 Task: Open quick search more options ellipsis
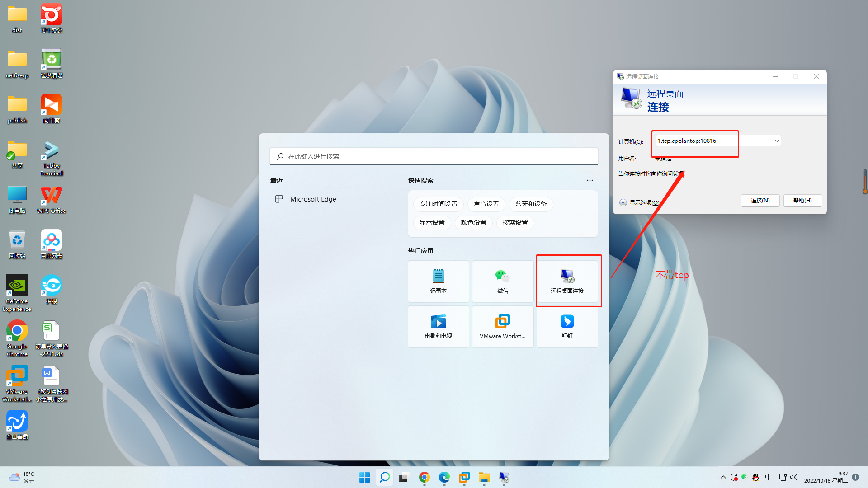(x=590, y=180)
